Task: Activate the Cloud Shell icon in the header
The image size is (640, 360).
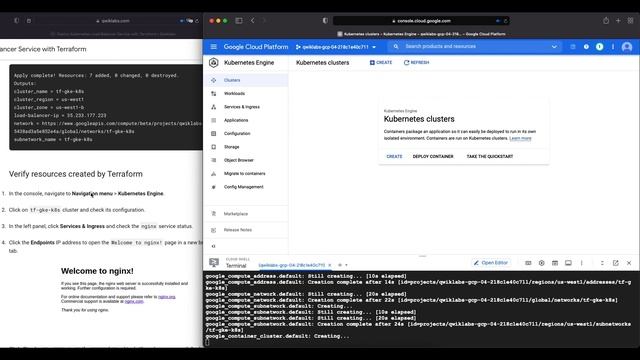Action: pos(573,47)
